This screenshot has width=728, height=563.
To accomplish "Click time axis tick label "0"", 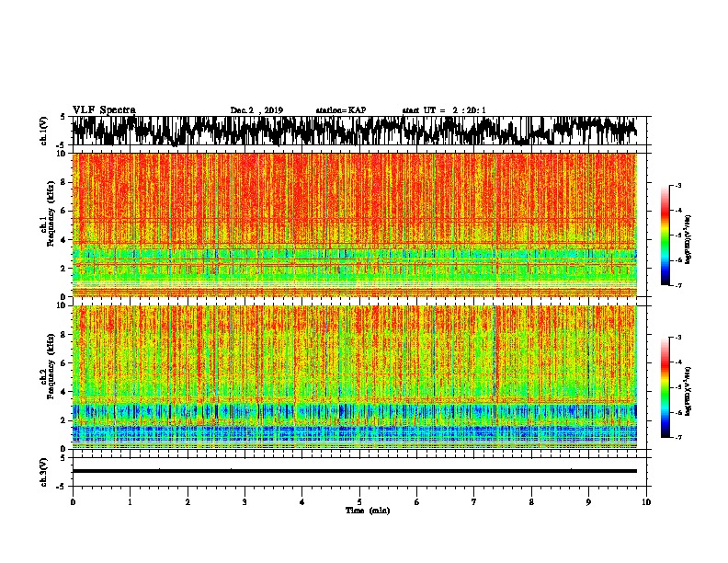I will pyautogui.click(x=73, y=502).
